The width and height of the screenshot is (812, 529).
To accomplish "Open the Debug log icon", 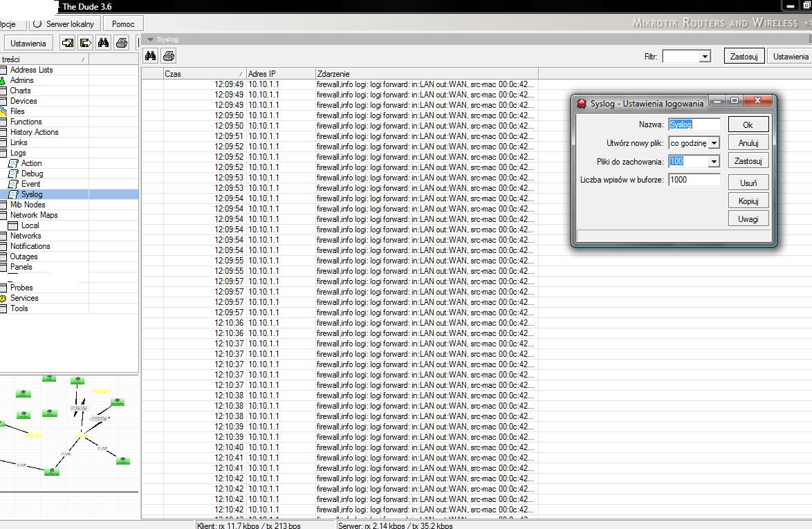I will tap(13, 174).
